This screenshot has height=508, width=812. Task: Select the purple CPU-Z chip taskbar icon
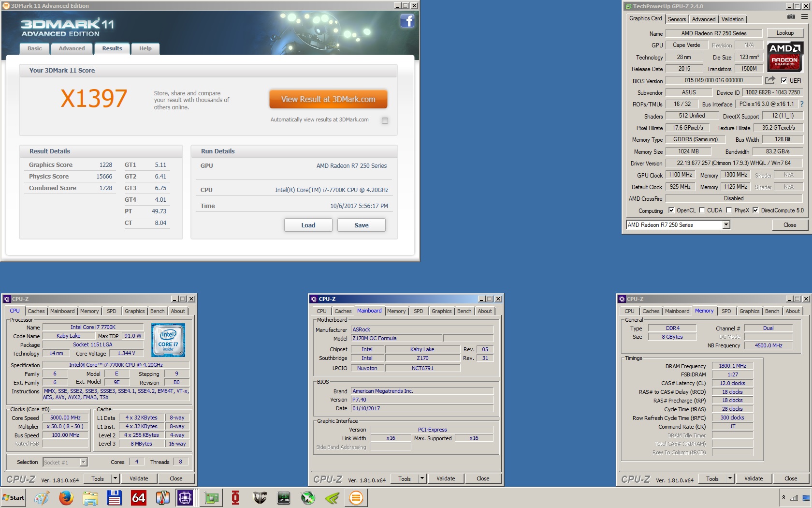point(185,498)
